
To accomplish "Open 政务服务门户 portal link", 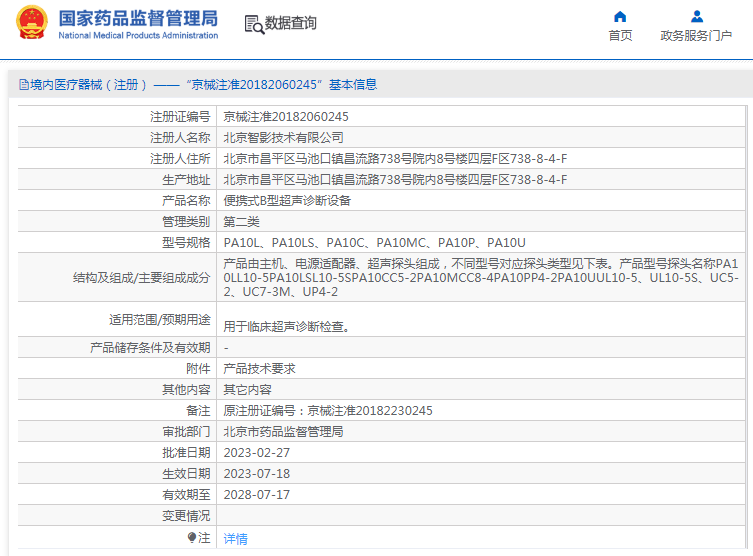I will [696, 36].
